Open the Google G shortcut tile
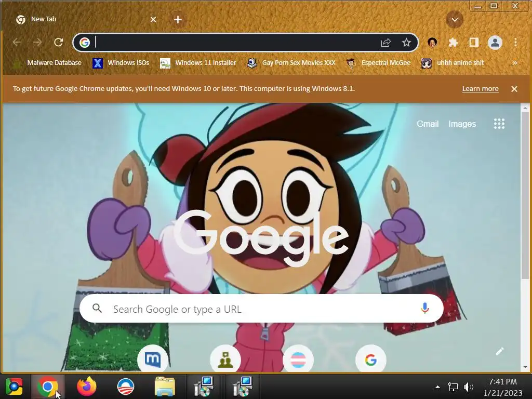This screenshot has width=532, height=399. [371, 360]
